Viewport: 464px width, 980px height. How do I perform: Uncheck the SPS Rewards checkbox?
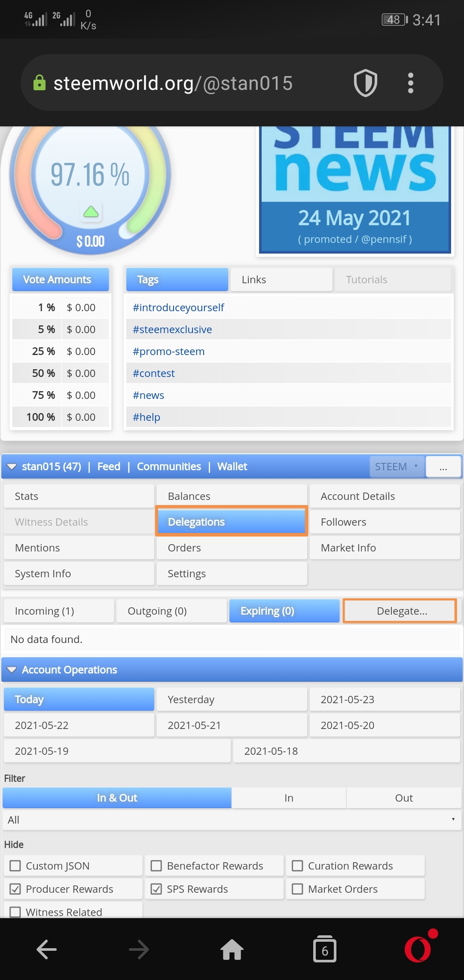pyautogui.click(x=156, y=889)
